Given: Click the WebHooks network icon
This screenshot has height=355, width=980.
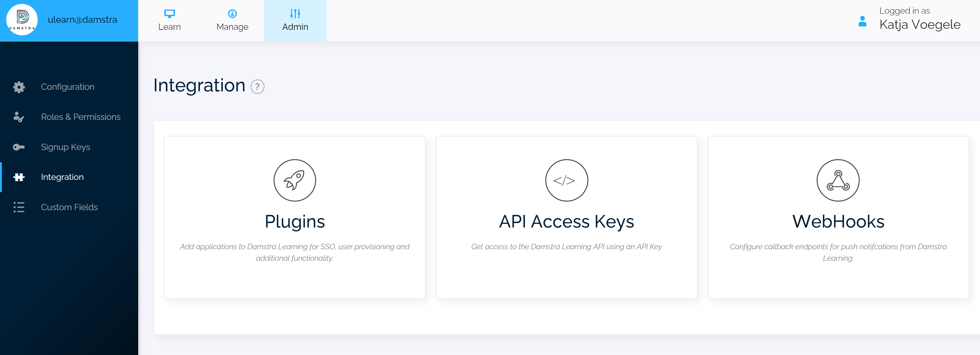Looking at the screenshot, I should (838, 180).
